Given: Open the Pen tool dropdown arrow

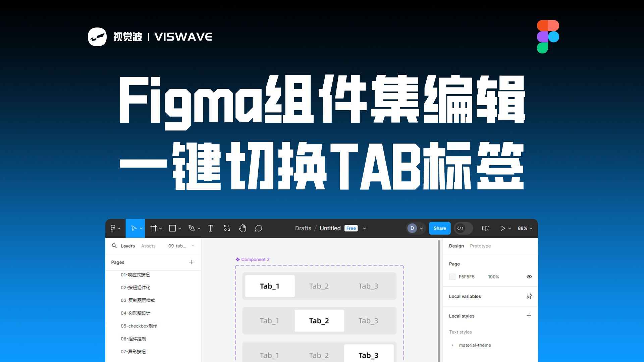Looking at the screenshot, I should tap(199, 229).
